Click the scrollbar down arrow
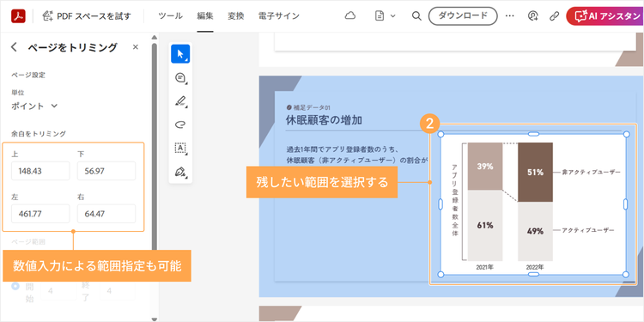The image size is (644, 322). click(x=155, y=319)
